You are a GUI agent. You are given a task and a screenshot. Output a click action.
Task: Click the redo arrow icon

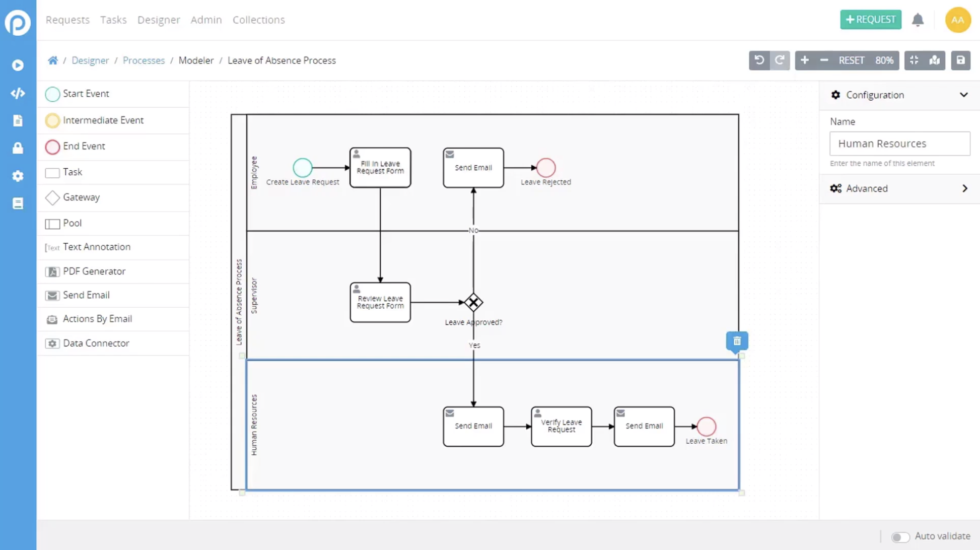(x=780, y=60)
